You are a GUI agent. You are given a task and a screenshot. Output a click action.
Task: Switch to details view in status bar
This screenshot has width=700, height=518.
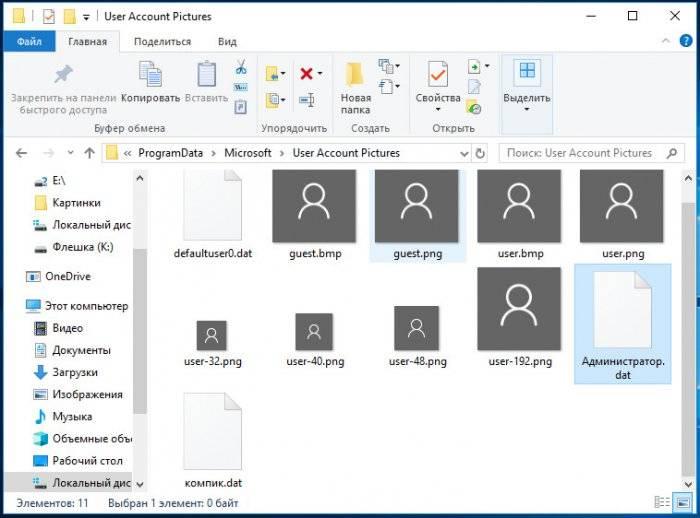[662, 502]
